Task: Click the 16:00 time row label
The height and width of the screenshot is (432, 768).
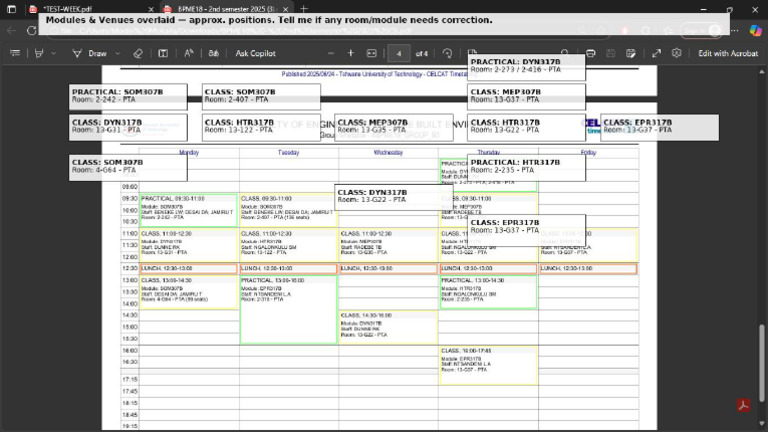Action: (130, 350)
